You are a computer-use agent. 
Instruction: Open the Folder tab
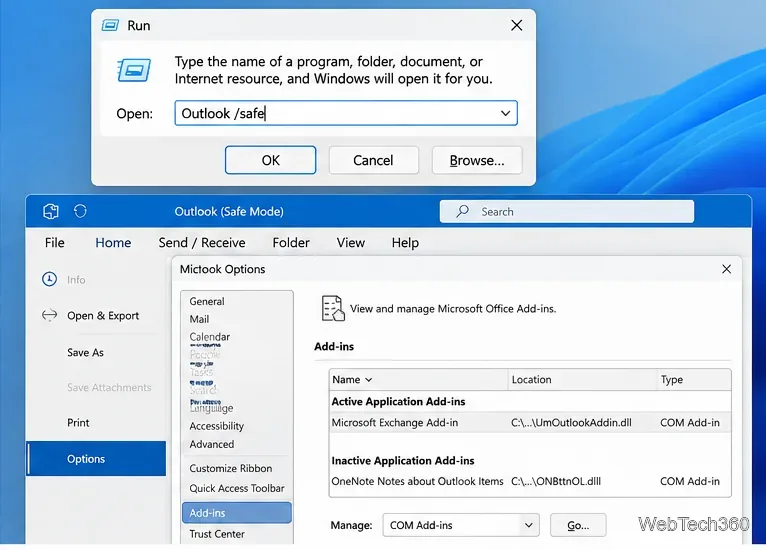pos(291,243)
